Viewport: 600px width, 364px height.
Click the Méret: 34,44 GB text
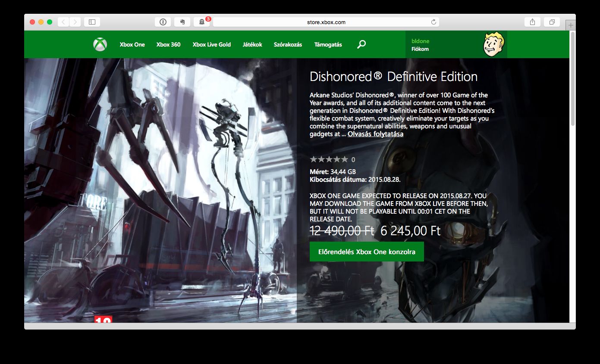[333, 172]
